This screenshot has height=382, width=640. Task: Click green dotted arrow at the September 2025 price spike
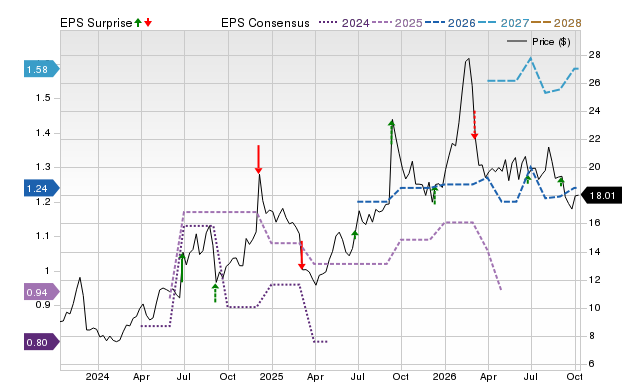coord(391,132)
